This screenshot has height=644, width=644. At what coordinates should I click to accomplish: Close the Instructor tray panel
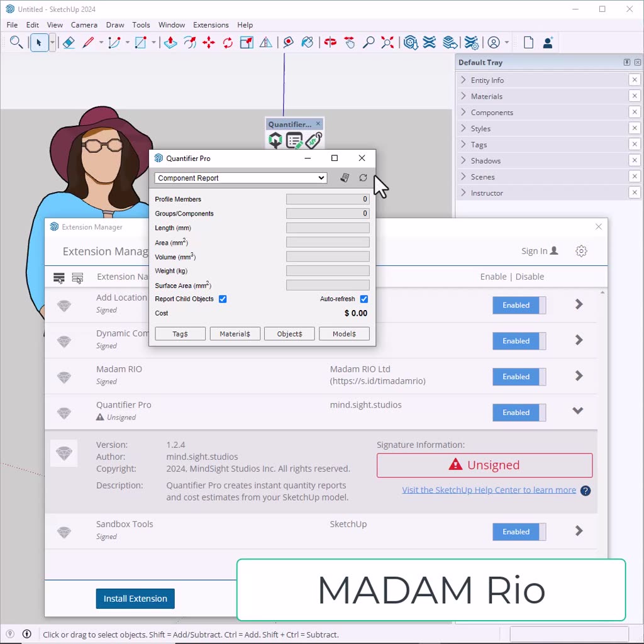click(x=635, y=192)
